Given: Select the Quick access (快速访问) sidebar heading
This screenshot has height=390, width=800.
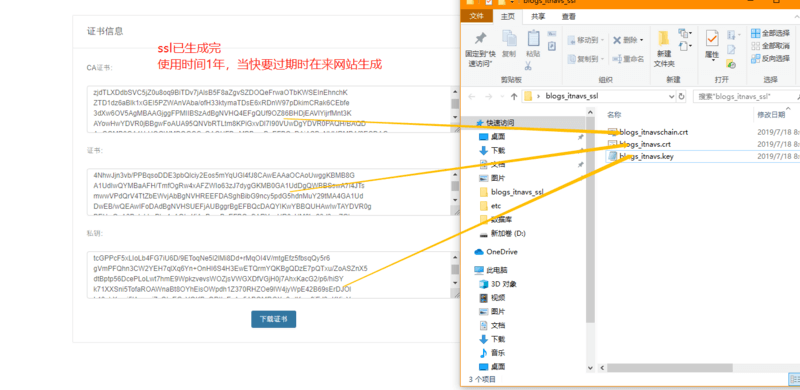Looking at the screenshot, I should (494, 123).
